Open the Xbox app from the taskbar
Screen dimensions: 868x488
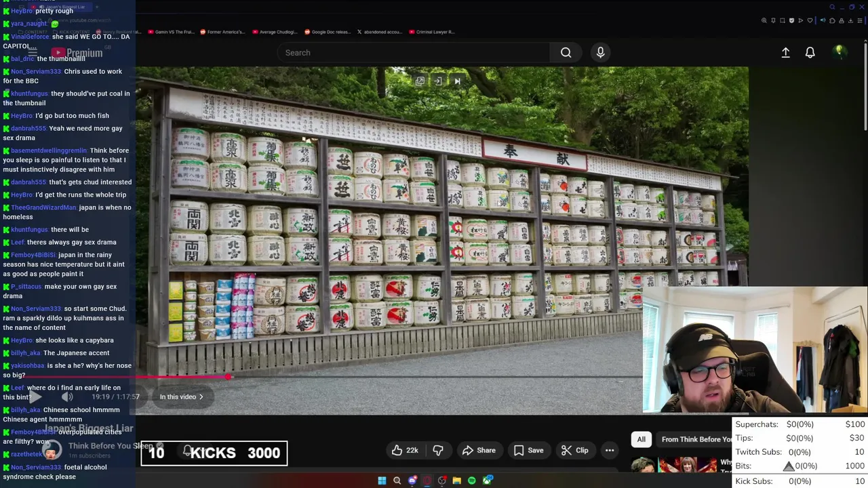(487, 481)
